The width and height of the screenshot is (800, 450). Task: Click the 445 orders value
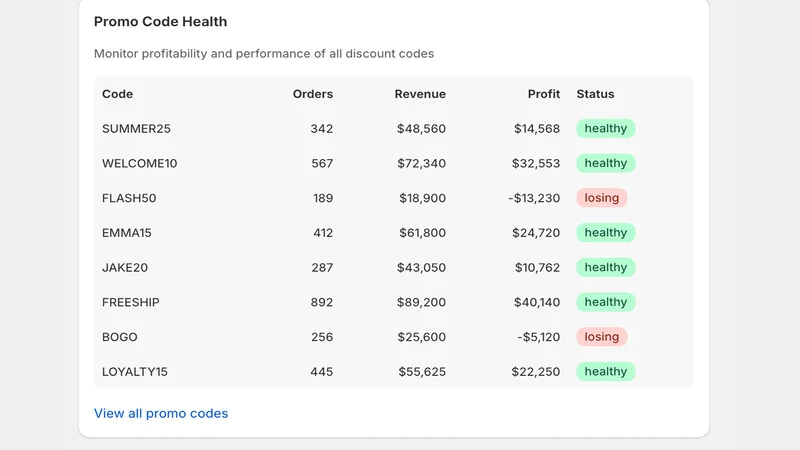tap(321, 371)
